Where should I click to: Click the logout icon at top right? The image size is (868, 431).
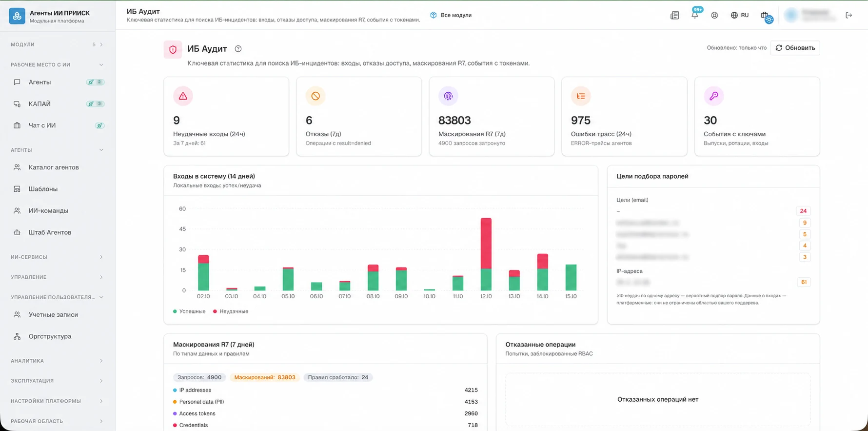(x=848, y=15)
